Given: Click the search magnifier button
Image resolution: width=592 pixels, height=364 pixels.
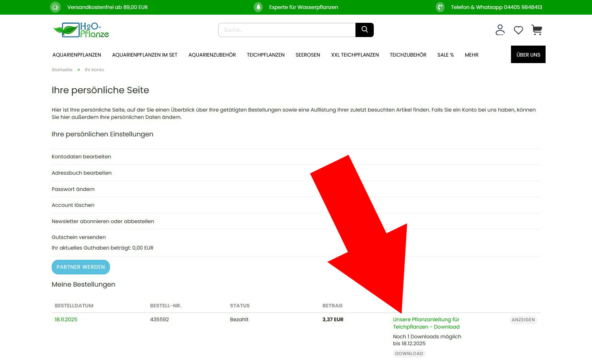Looking at the screenshot, I should pos(364,30).
